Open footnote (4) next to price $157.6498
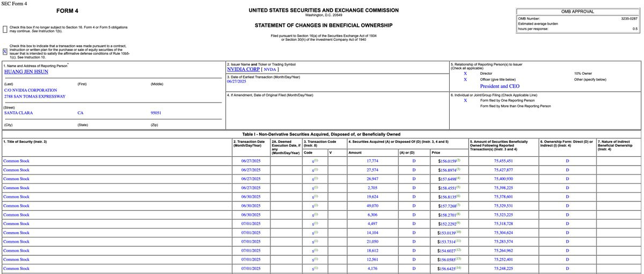 tap(458, 178)
